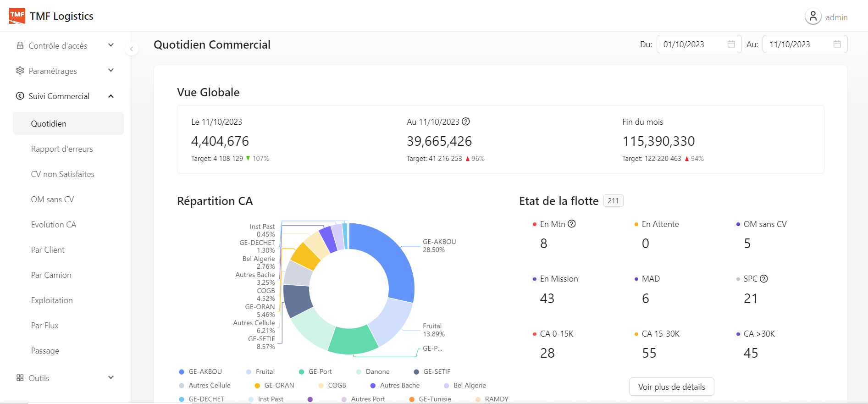Toggle GE-DECHET legend entry
Image resolution: width=868 pixels, height=404 pixels.
pyautogui.click(x=201, y=399)
